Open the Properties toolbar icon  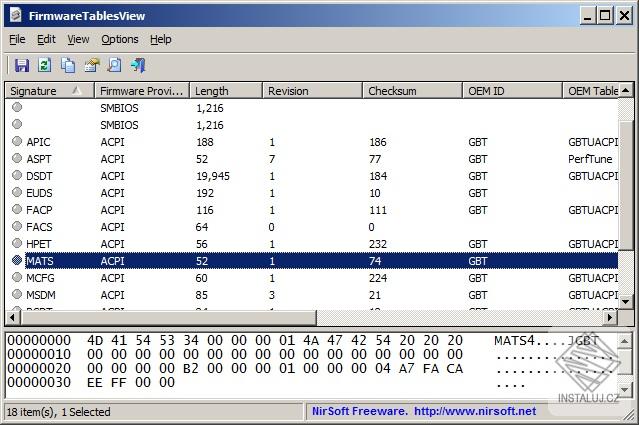(x=92, y=65)
